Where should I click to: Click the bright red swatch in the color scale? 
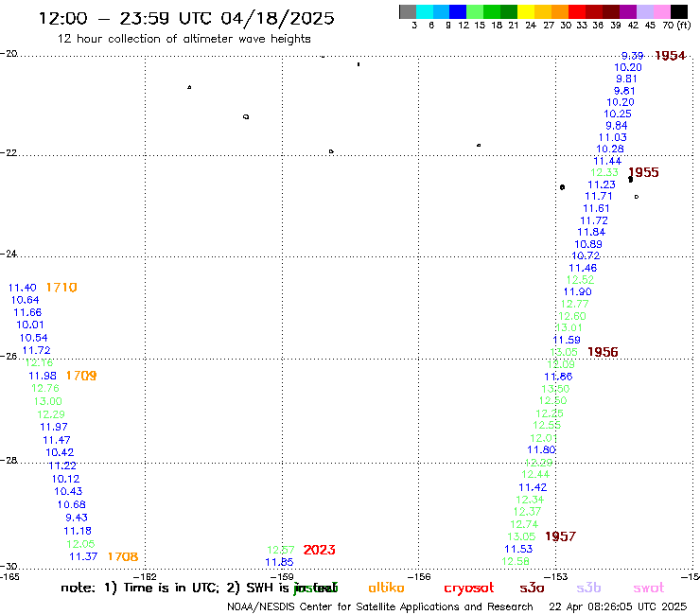pyautogui.click(x=576, y=11)
